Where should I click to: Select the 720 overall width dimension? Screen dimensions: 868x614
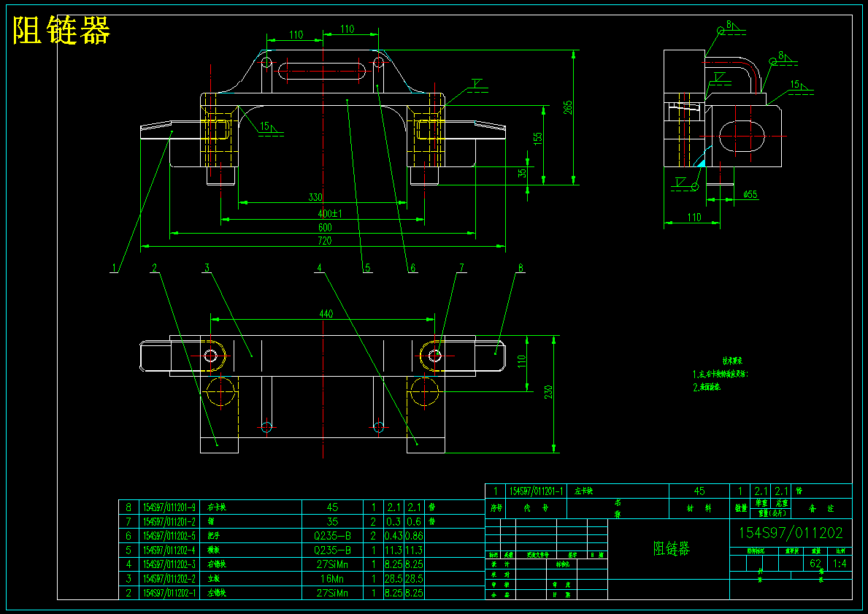pos(324,241)
